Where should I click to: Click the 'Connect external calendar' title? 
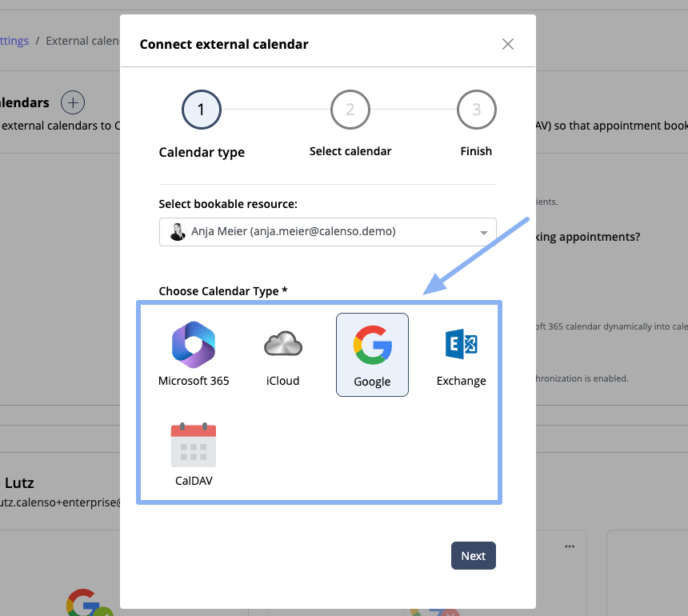coord(224,44)
